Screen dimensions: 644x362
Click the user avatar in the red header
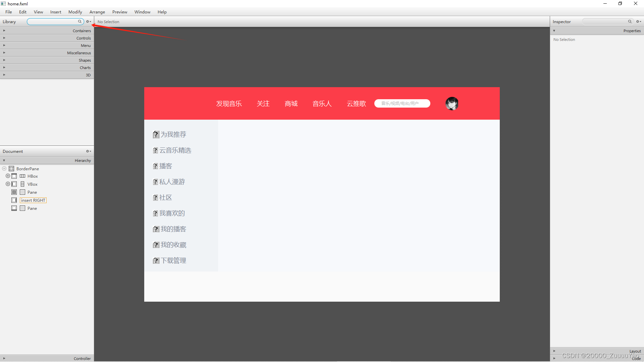point(452,104)
